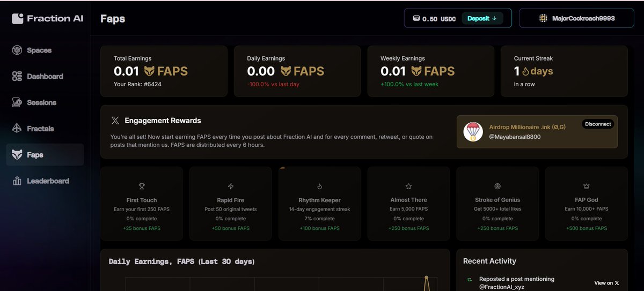Navigate to Fractals in the sidebar
Image resolution: width=644 pixels, height=291 pixels.
coord(45,129)
